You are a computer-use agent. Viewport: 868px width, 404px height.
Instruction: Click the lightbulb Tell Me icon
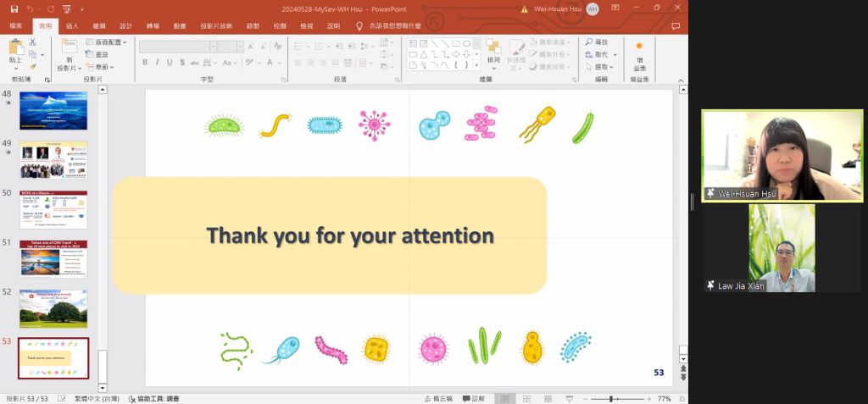tap(359, 26)
